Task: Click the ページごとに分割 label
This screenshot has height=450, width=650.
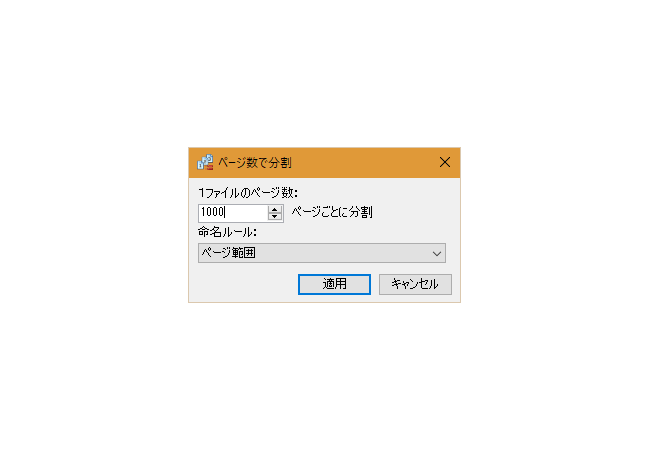Action: coord(332,212)
